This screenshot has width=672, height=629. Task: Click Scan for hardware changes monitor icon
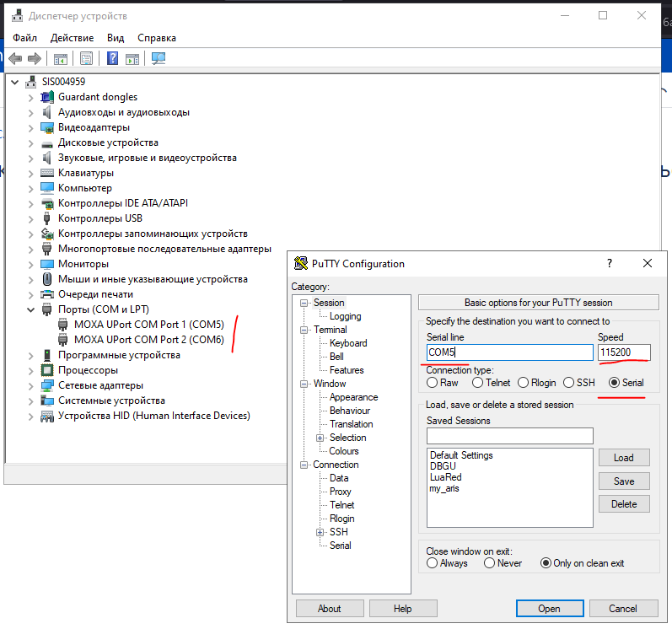(159, 58)
